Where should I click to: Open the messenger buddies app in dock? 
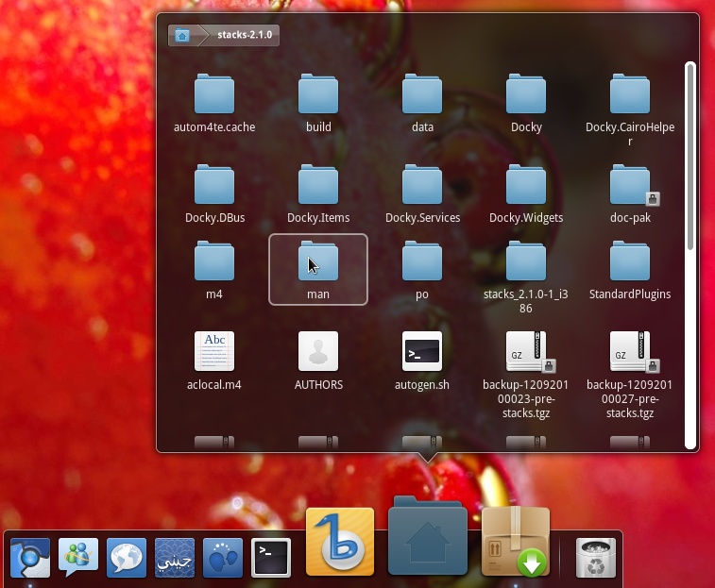78,558
